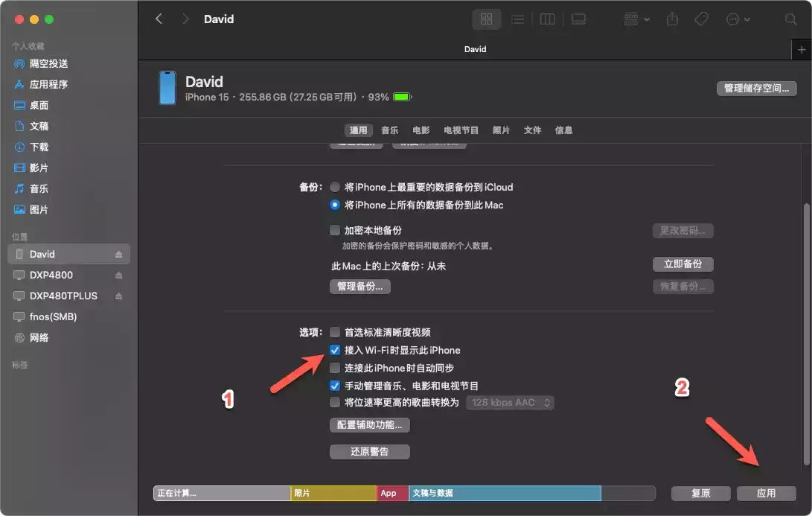Click the 应用 apply button
This screenshot has width=812, height=516.
[767, 493]
